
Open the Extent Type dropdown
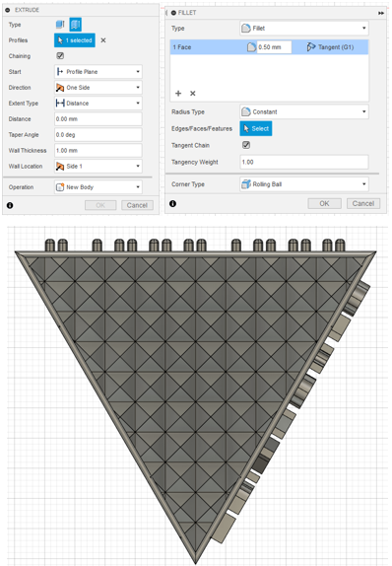(98, 104)
